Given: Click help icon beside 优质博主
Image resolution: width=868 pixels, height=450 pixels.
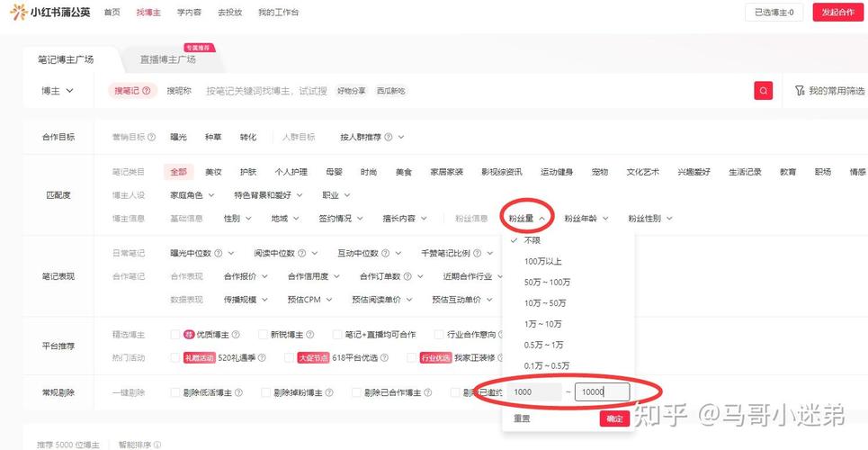Looking at the screenshot, I should click(236, 335).
